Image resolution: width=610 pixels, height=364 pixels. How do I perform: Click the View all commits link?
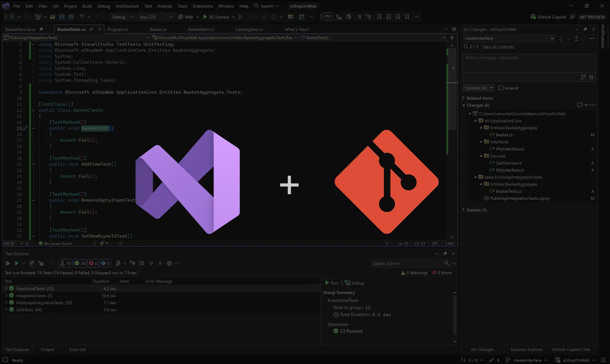(x=498, y=47)
